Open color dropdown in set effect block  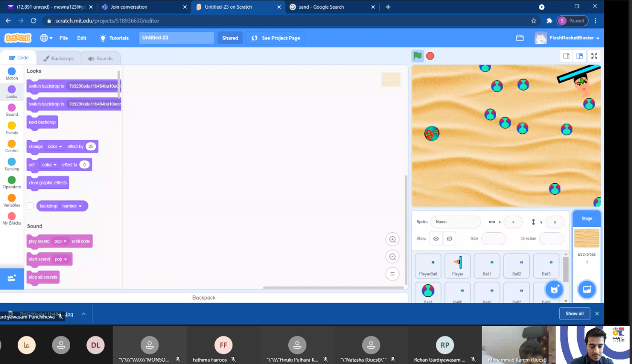[50, 165]
